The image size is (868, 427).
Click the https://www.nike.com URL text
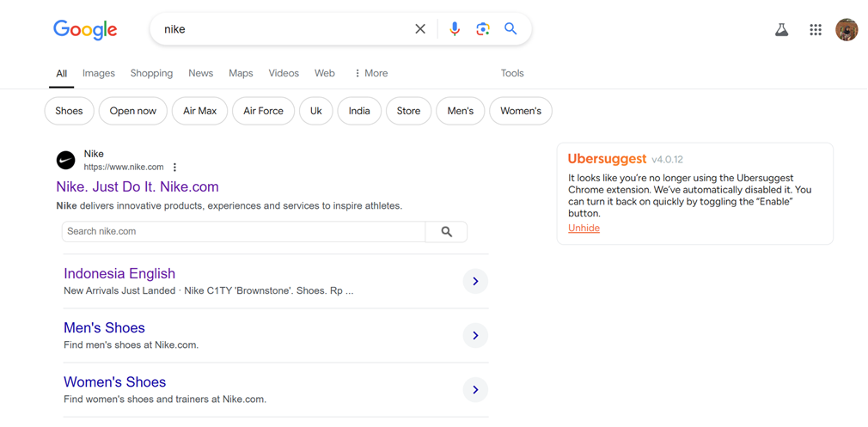click(x=124, y=167)
